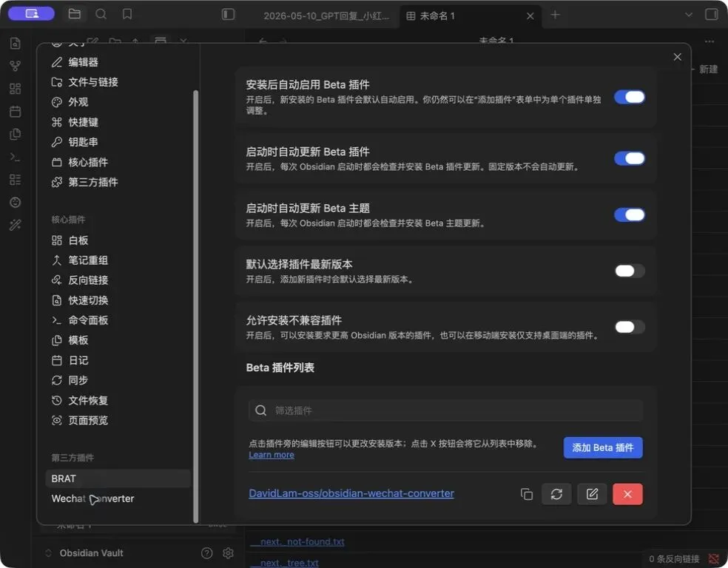This screenshot has width=728, height=568.
Task: Toggle the left sidebar icon
Action: pos(228,14)
